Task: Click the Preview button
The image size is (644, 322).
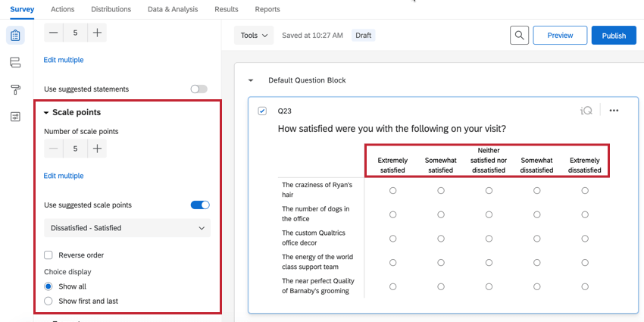Action: (560, 36)
